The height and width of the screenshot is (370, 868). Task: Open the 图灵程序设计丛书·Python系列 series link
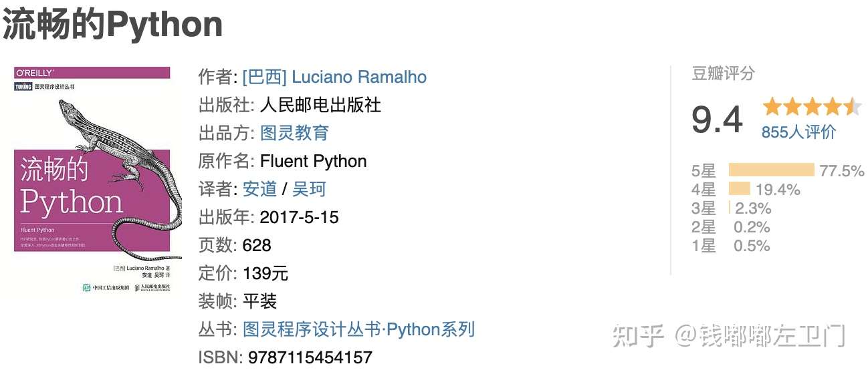point(358,329)
